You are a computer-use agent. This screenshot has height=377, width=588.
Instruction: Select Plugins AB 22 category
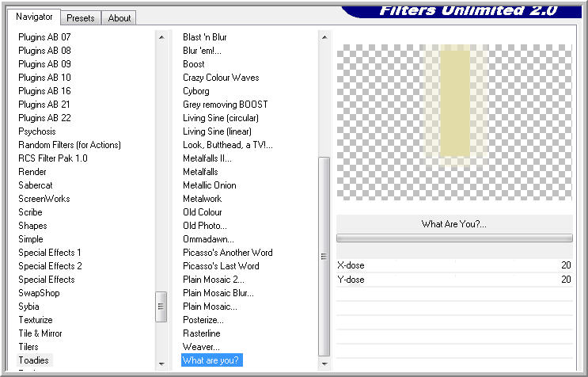44,118
